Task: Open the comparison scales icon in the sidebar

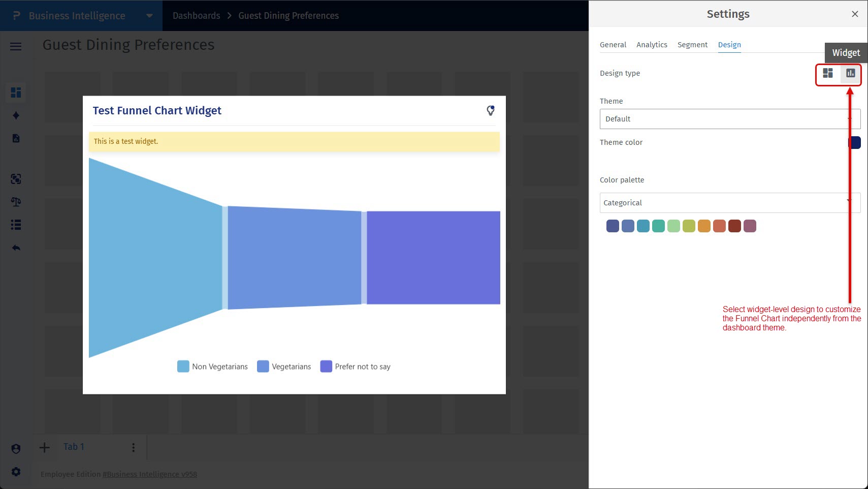Action: 16,201
